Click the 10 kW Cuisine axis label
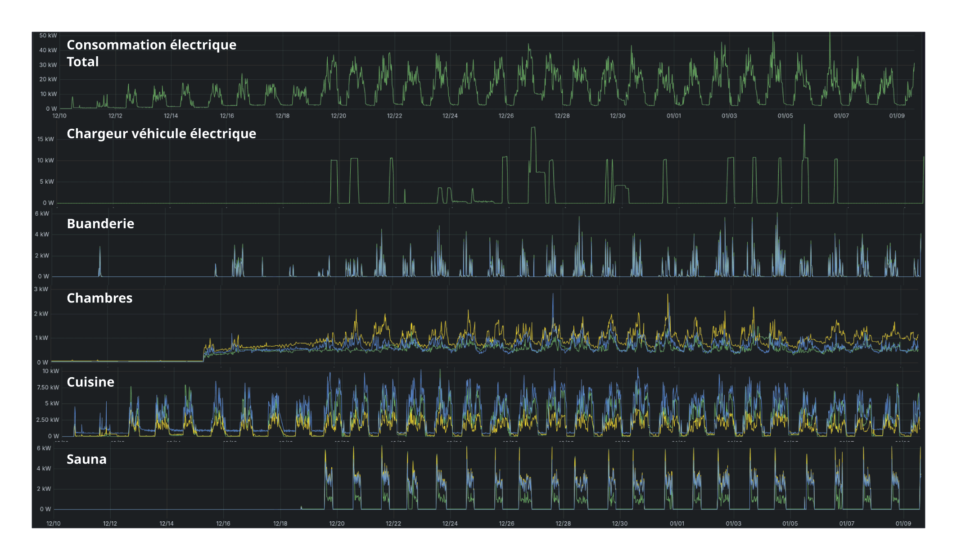The width and height of the screenshot is (957, 560). coord(50,371)
